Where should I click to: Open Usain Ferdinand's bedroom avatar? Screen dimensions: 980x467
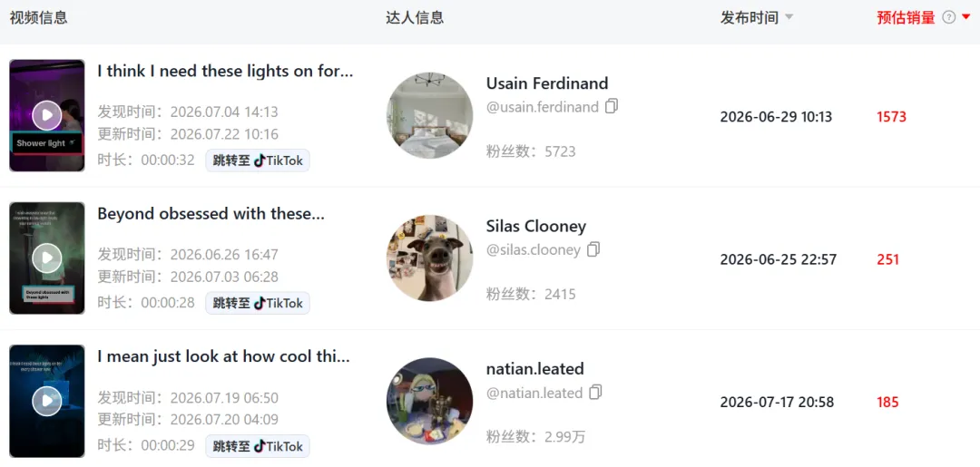click(x=429, y=115)
